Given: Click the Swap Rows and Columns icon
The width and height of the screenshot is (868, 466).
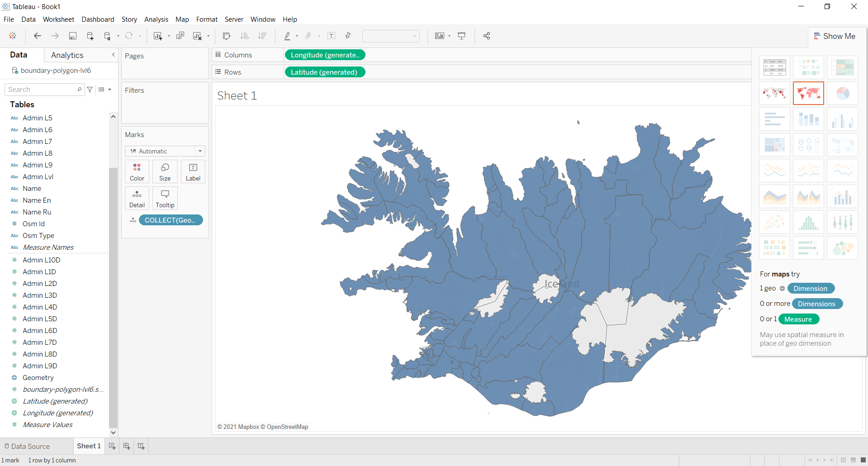Looking at the screenshot, I should tap(227, 36).
